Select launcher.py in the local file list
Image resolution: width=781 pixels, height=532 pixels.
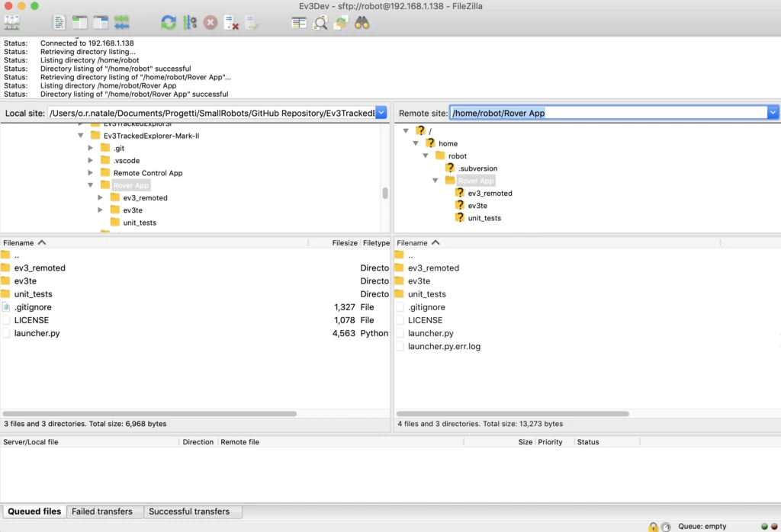point(194,333)
